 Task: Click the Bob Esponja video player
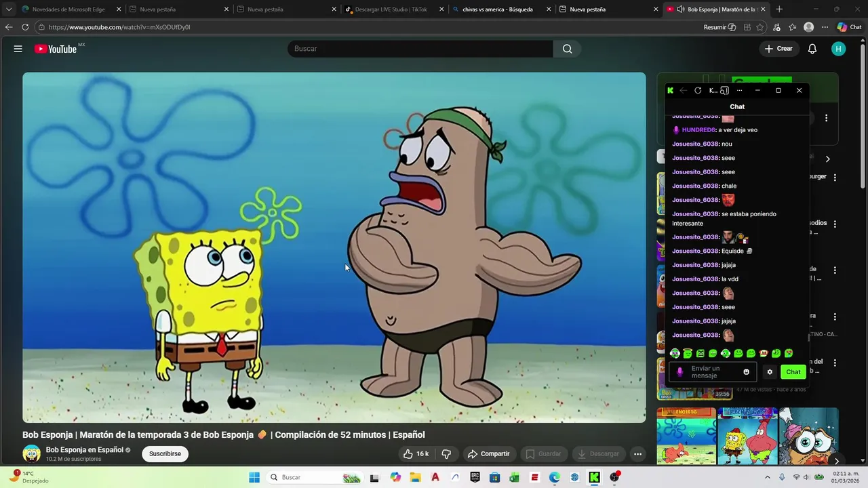point(334,247)
